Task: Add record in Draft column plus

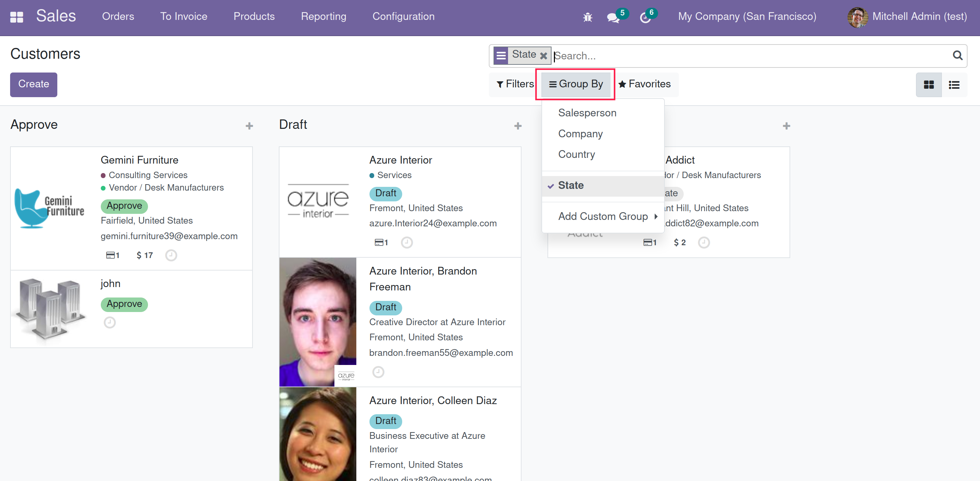Action: [518, 126]
